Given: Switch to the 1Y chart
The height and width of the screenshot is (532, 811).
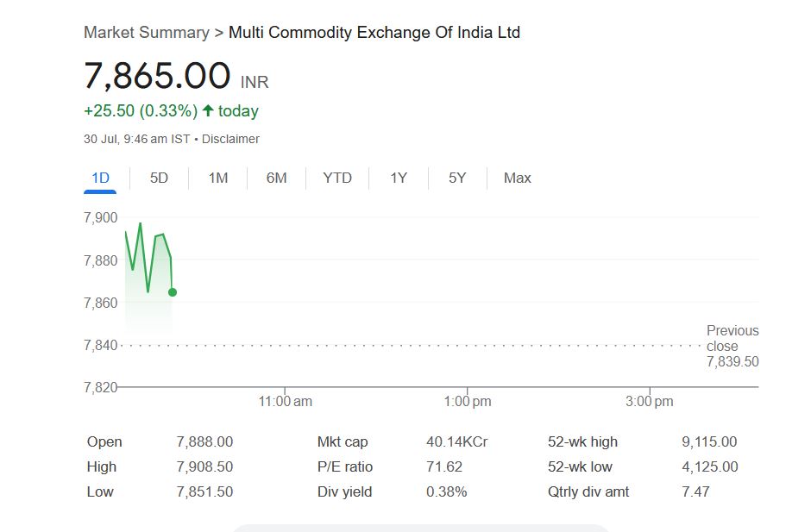Looking at the screenshot, I should click(x=399, y=178).
